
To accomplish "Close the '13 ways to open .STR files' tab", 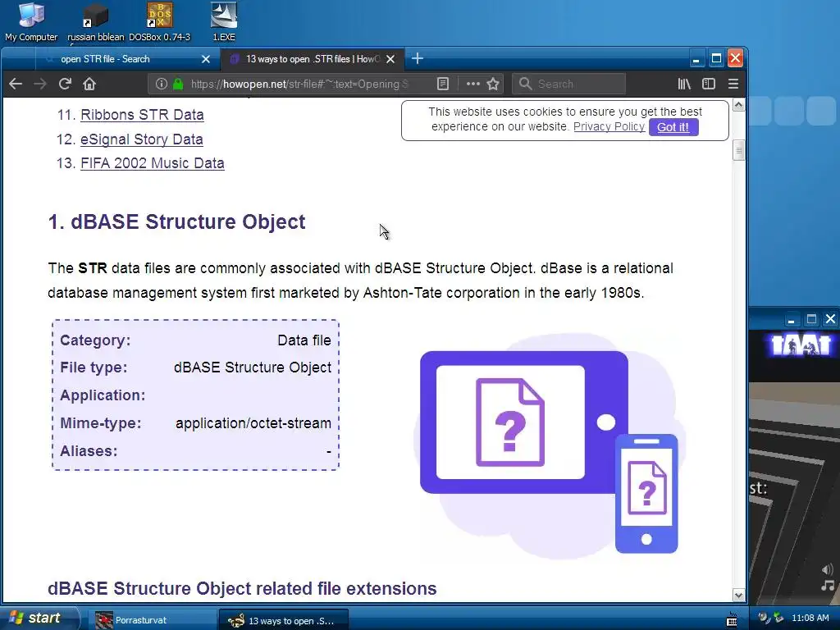I will pyautogui.click(x=390, y=59).
